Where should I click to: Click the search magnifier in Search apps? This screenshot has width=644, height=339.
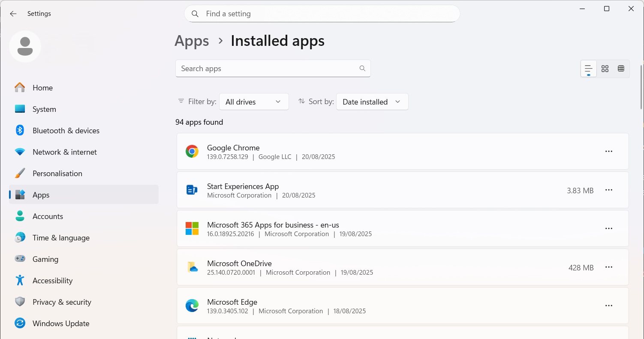coord(362,69)
